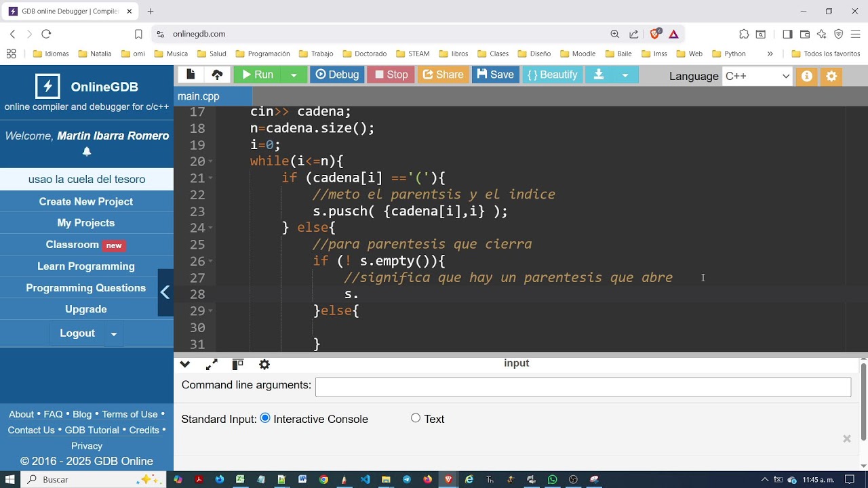868x488 pixels.
Task: Collapse the input panel with the down chevron
Action: click(185, 365)
